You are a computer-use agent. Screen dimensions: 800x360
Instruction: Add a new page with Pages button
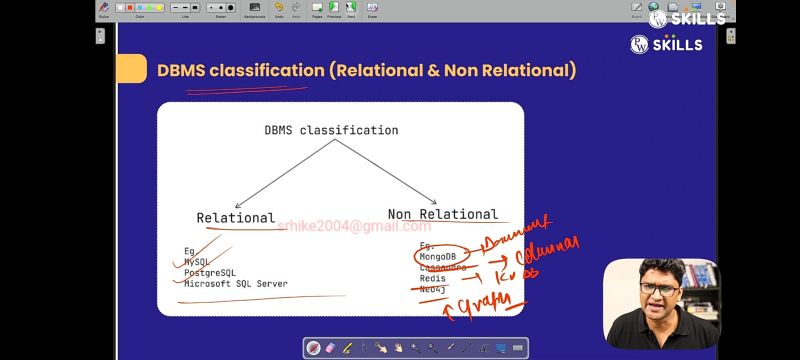click(x=317, y=8)
